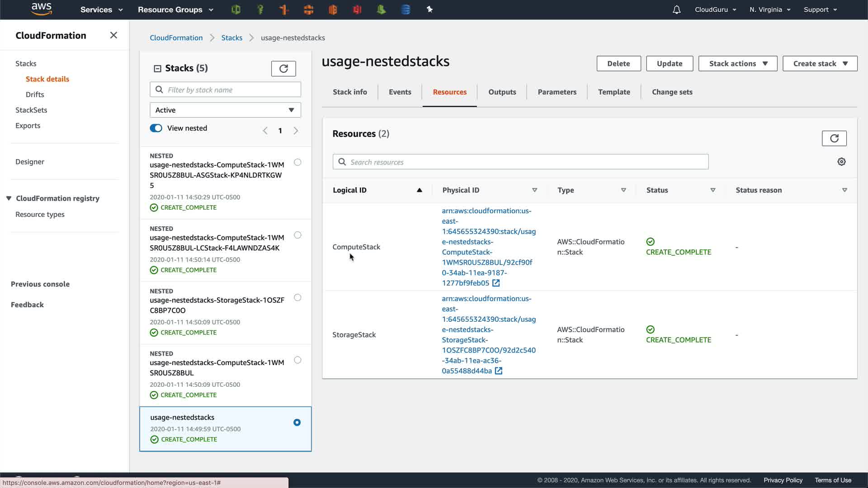Refresh the Resources table
868x488 pixels.
click(834, 138)
